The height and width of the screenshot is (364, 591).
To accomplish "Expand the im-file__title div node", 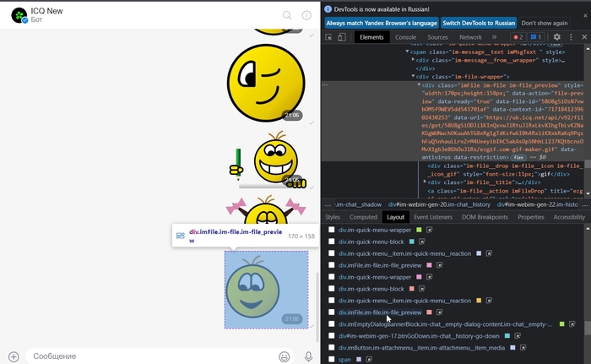I will coord(425,182).
